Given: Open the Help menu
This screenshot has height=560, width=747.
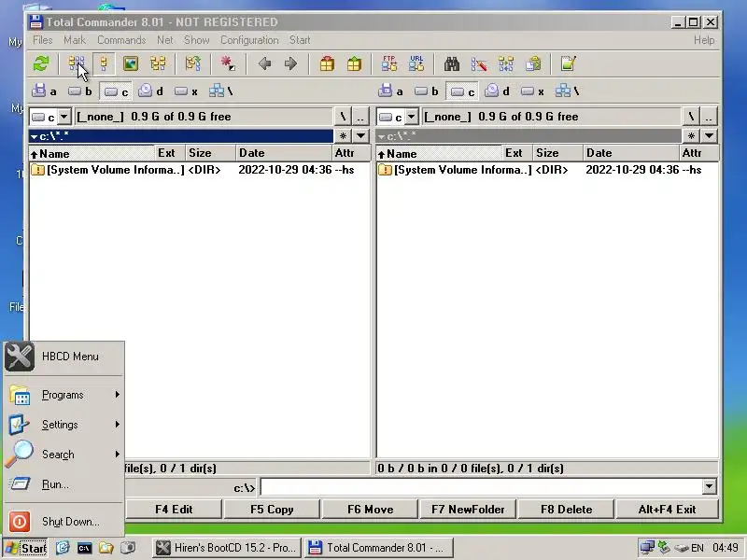Looking at the screenshot, I should (x=704, y=40).
